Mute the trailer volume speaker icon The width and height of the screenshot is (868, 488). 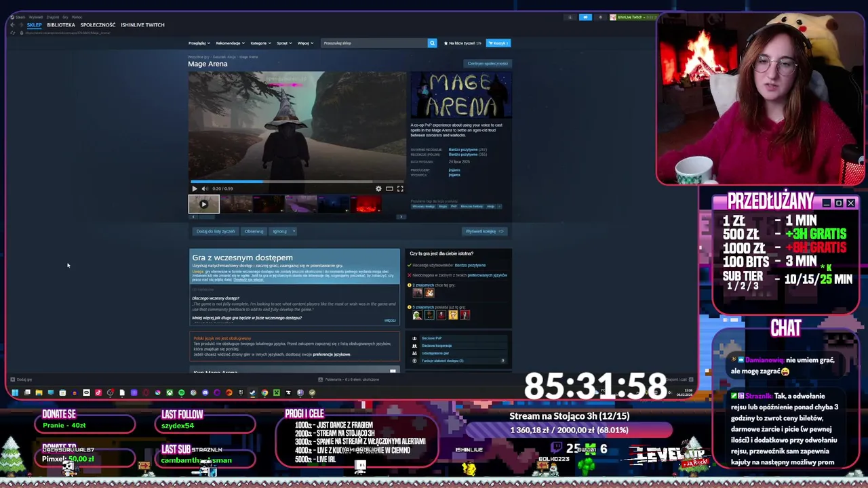204,189
